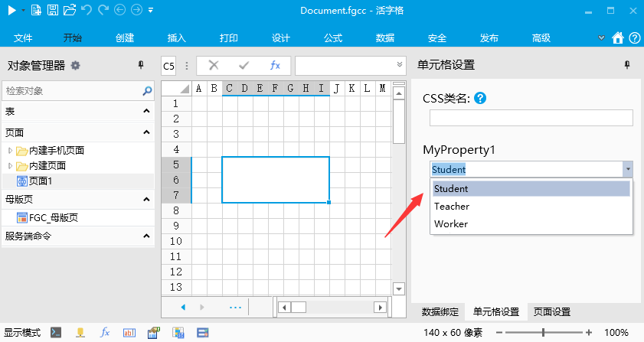The height and width of the screenshot is (342, 644).
Task: Pin the 对象管理器 panel
Action: 141,65
